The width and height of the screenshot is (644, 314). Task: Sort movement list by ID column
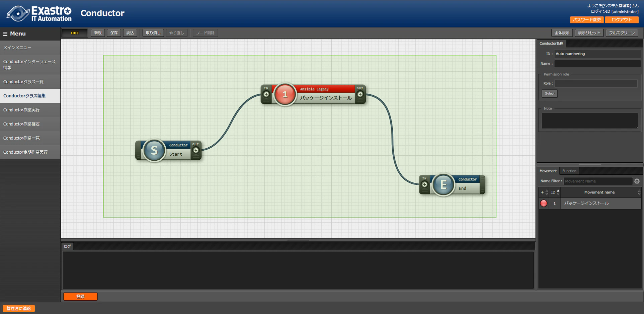(x=555, y=192)
